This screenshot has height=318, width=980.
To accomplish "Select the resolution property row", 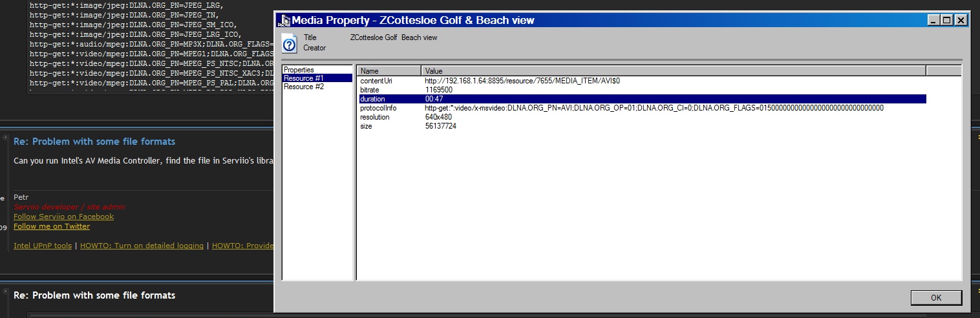I will (x=375, y=117).
